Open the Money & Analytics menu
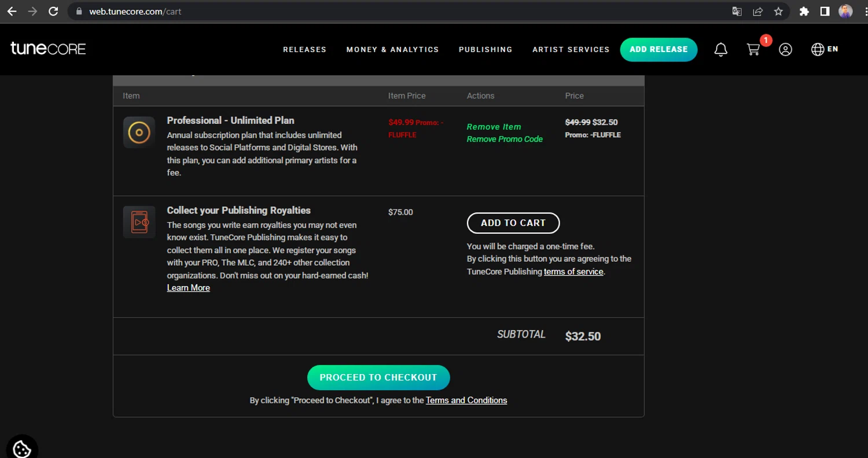The image size is (868, 458). point(392,49)
